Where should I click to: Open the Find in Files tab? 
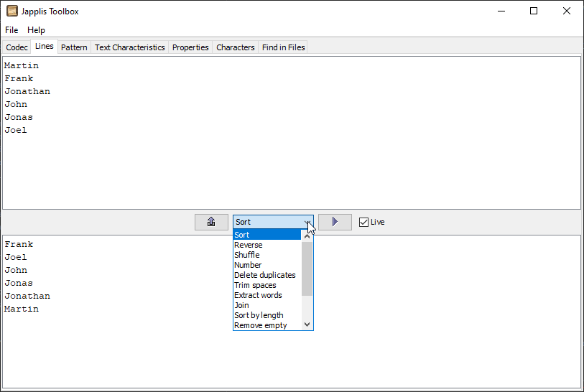(283, 47)
